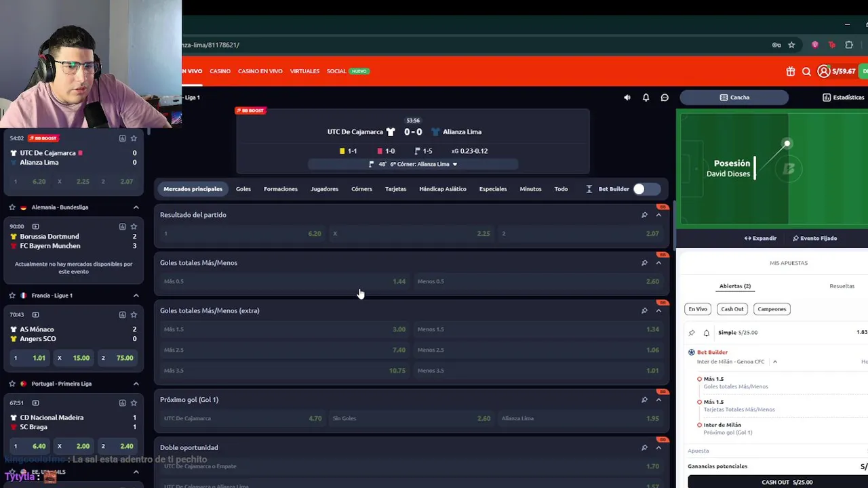Open the gift promotions icon
Image resolution: width=868 pixels, height=488 pixels.
tap(791, 71)
